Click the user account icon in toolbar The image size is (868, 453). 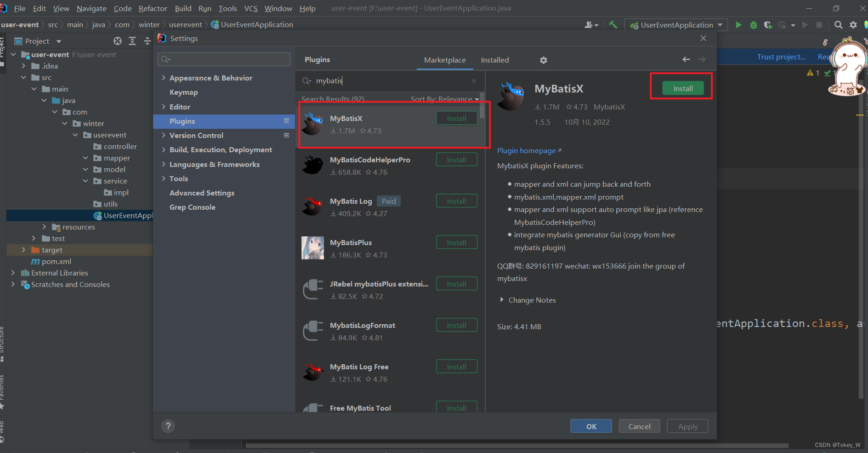(x=591, y=25)
